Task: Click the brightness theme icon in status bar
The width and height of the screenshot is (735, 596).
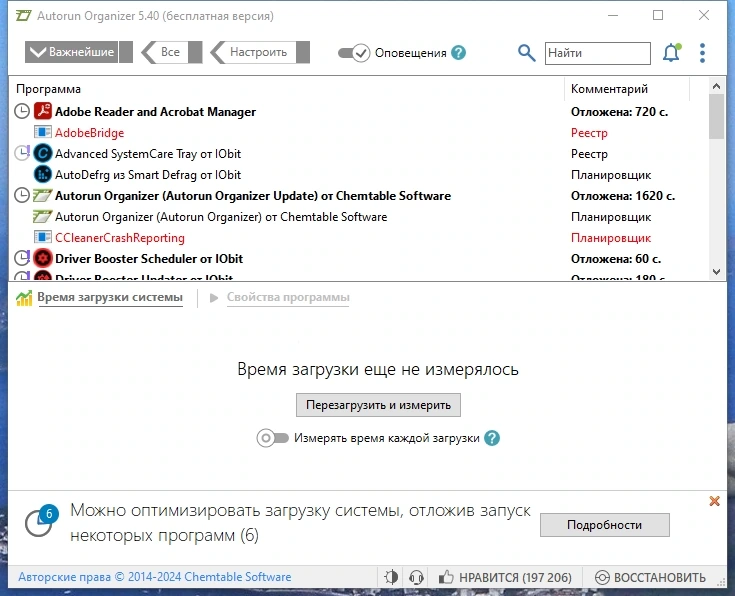Action: (391, 577)
